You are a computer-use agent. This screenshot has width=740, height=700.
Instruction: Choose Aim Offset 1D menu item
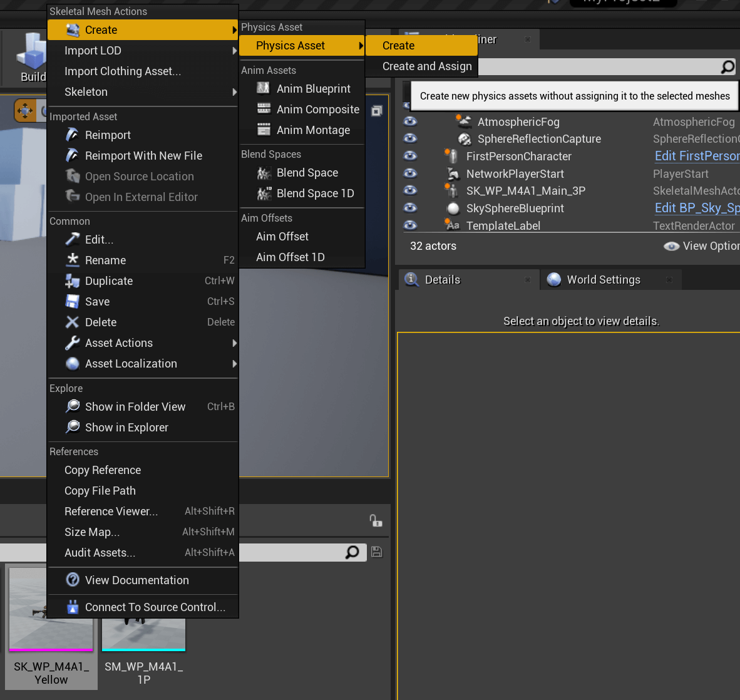coord(302,257)
